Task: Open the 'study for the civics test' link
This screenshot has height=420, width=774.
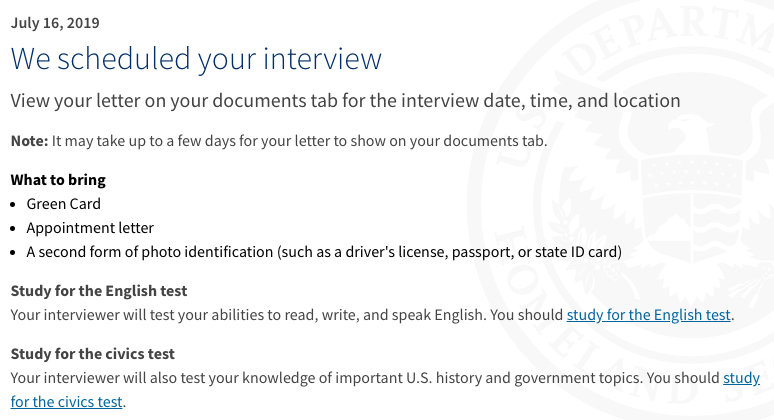Action: [x=67, y=402]
